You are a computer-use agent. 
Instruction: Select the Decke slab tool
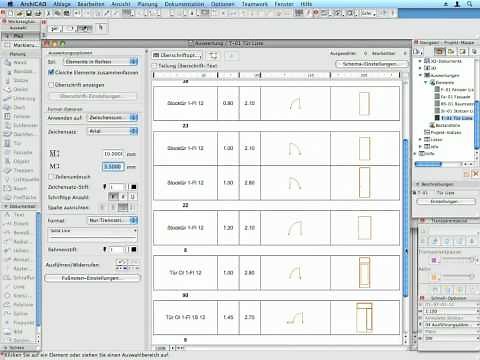pyautogui.click(x=20, y=89)
